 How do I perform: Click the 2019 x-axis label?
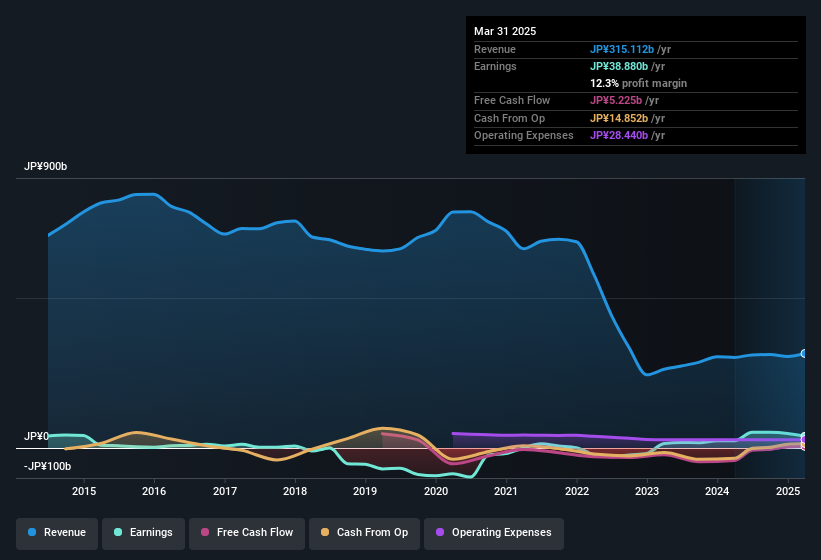[x=365, y=491]
